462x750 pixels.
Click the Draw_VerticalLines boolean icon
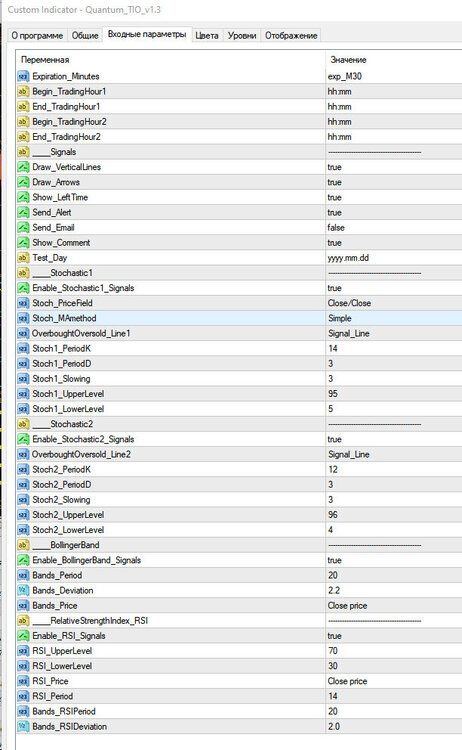(x=23, y=167)
